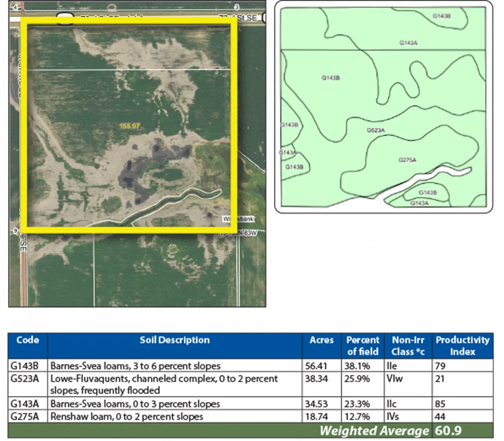The height and width of the screenshot is (441, 504).
Task: Click the Productivity Index column header
Action: (462, 345)
